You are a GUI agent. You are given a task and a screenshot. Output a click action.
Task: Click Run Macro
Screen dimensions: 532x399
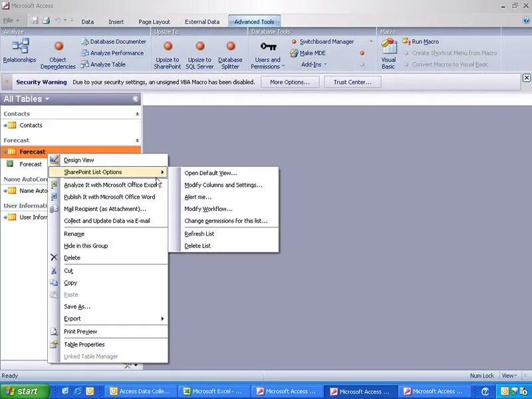click(421, 42)
